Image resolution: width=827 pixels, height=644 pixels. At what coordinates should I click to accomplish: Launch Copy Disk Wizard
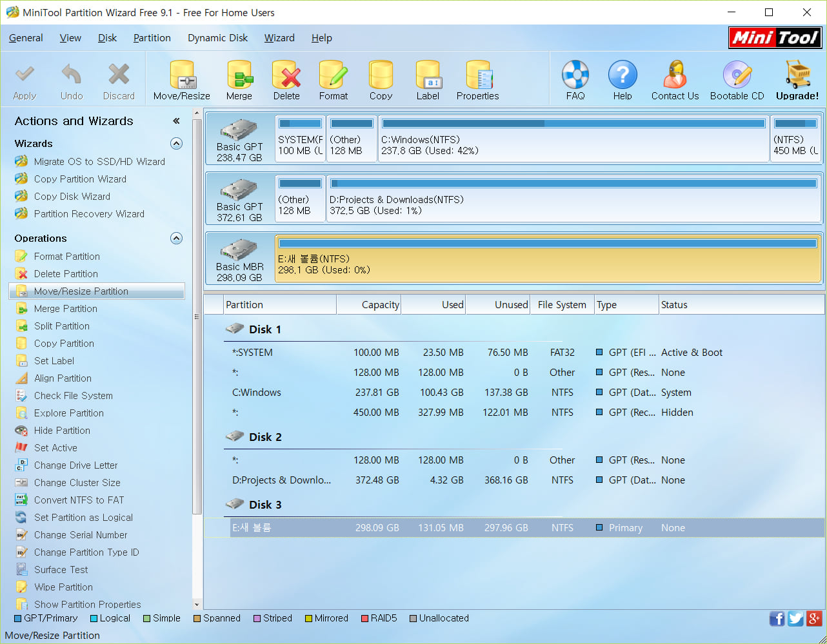click(x=72, y=197)
